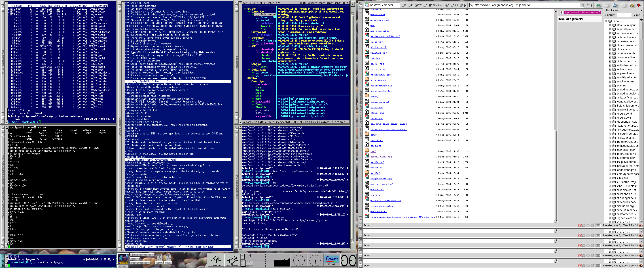Viewport: 644px width, 268px height.
Task: Click the '[3] Senji (goldfish) #methsoc' IRC status line
Action: (x=178, y=82)
